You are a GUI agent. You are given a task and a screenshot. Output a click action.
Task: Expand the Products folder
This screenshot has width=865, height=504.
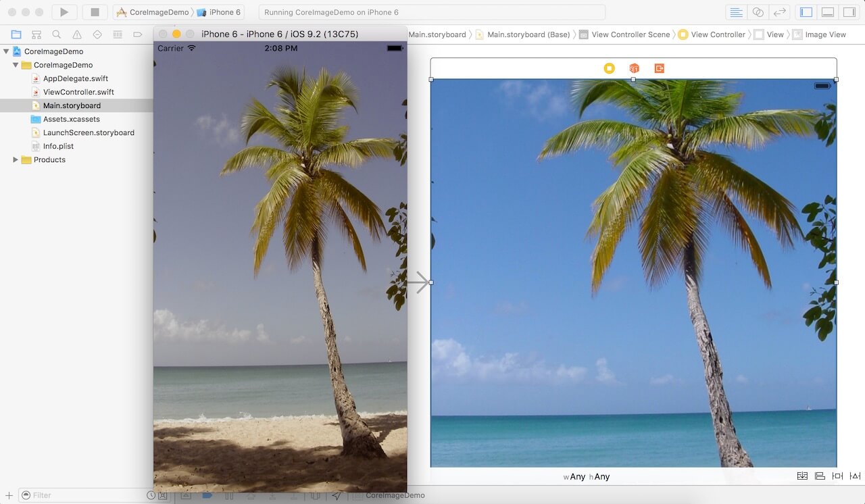click(15, 159)
